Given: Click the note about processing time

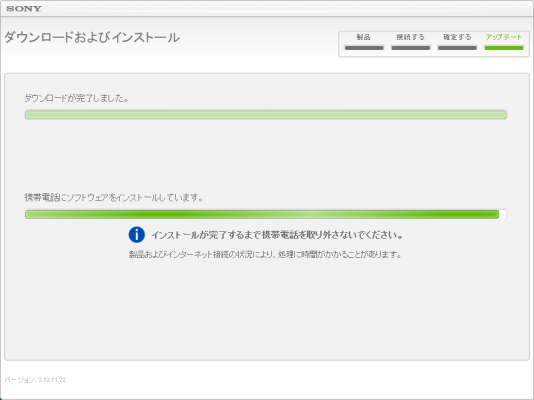Looking at the screenshot, I should coord(265,254).
